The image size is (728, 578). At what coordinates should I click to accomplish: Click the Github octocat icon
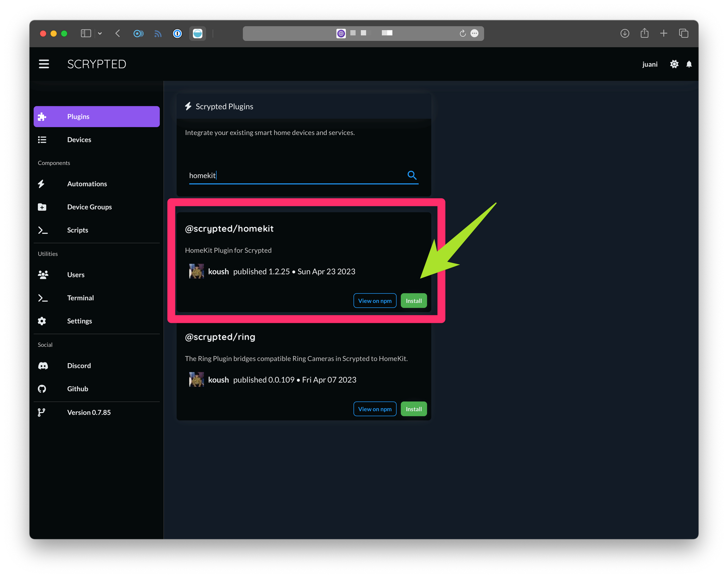tap(42, 389)
